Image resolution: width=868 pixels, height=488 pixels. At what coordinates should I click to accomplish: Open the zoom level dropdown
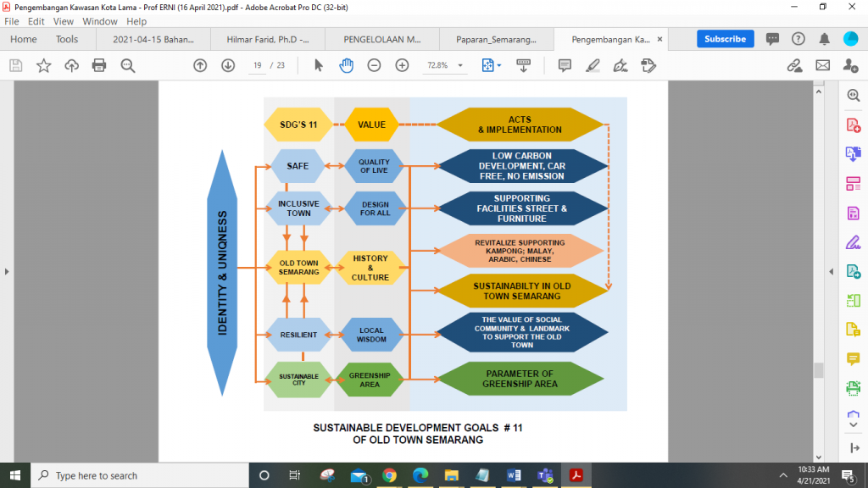(460, 65)
